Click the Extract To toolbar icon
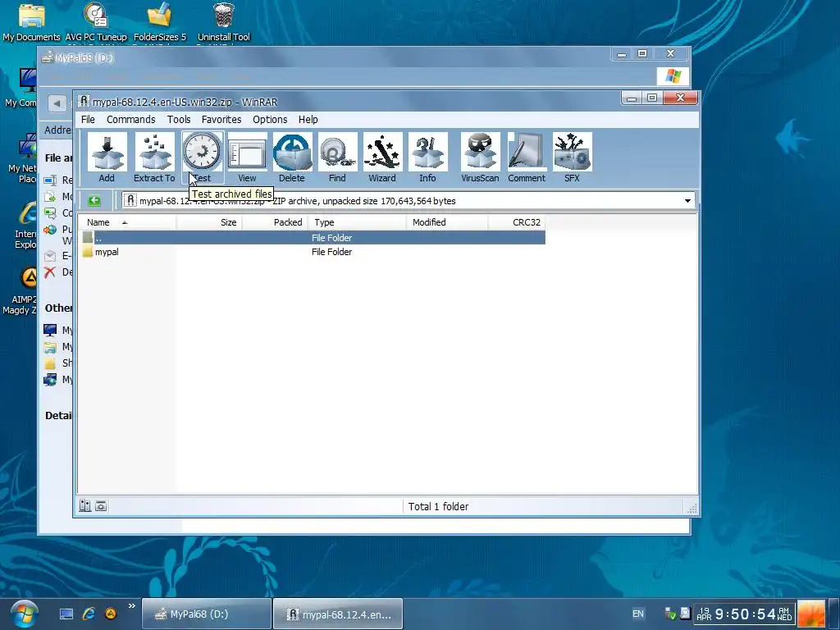Screen dimensions: 840x630 pos(154,157)
